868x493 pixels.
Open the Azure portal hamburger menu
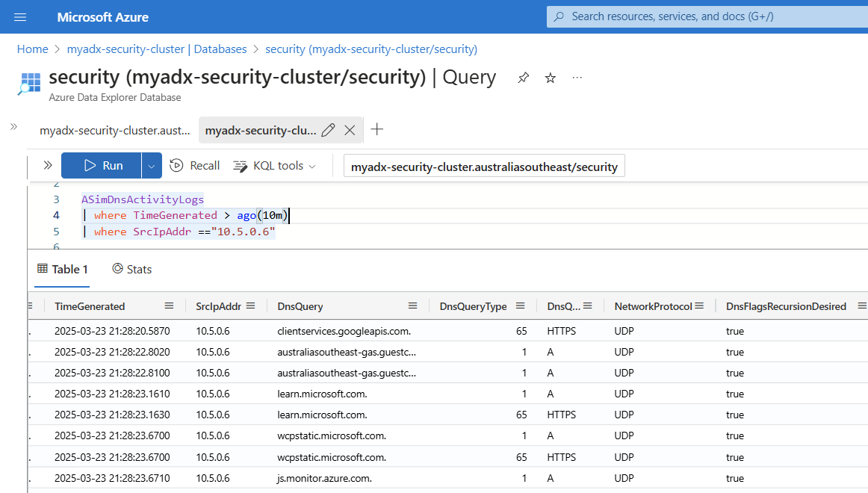click(x=20, y=17)
